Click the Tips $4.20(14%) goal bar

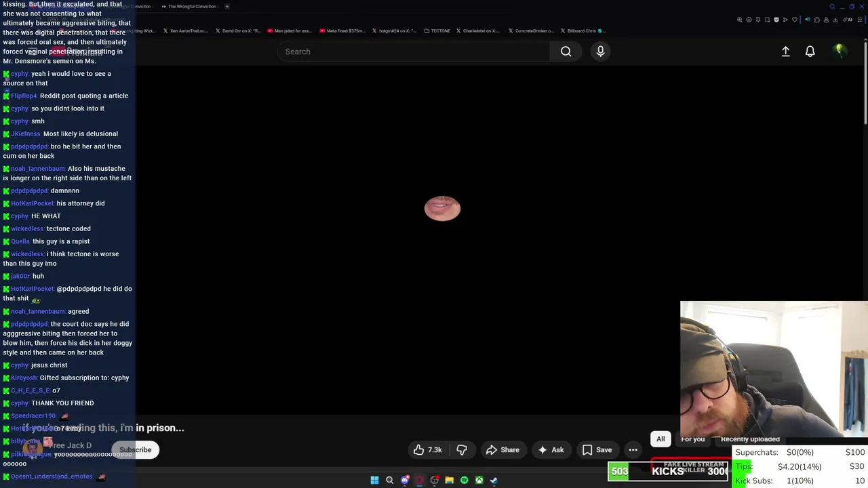(x=800, y=466)
